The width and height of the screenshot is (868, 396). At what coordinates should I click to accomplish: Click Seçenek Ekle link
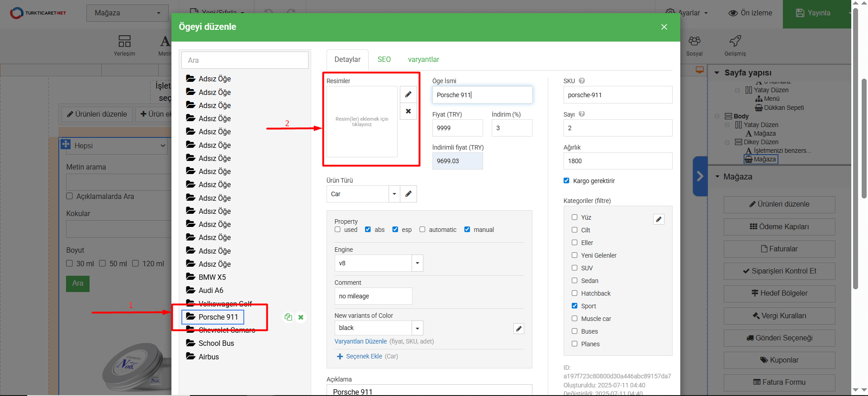pyautogui.click(x=364, y=356)
